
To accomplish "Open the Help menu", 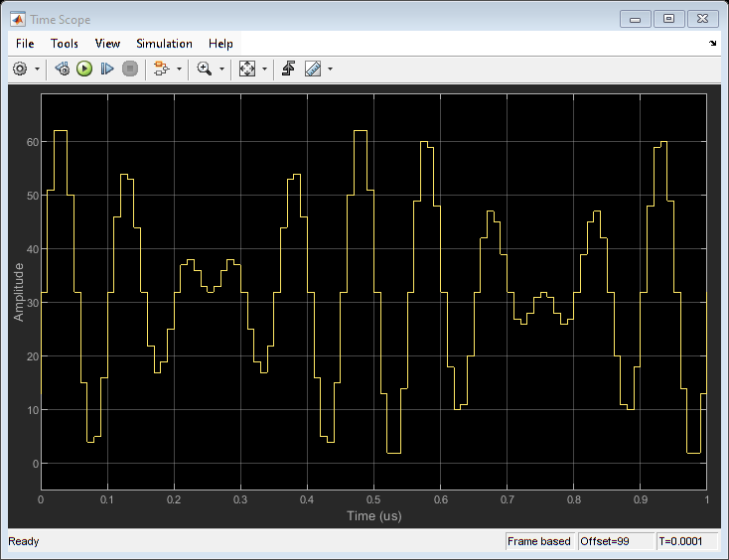I will click(220, 44).
